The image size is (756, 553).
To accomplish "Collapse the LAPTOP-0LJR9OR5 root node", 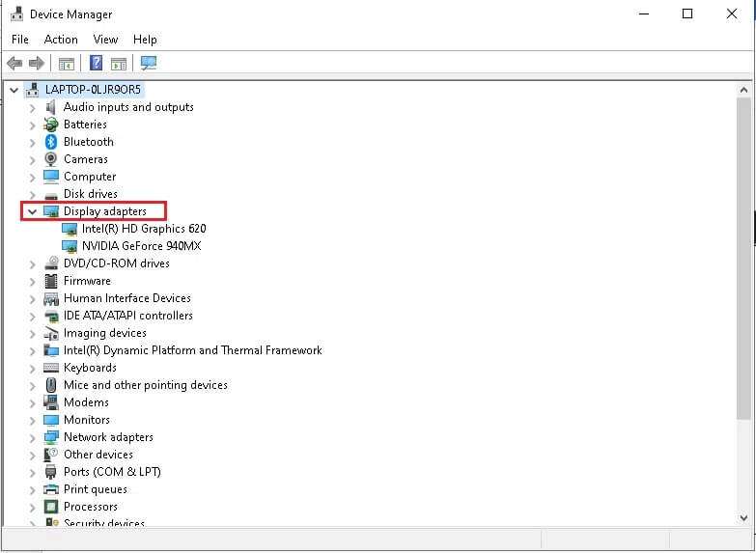I will pyautogui.click(x=14, y=90).
